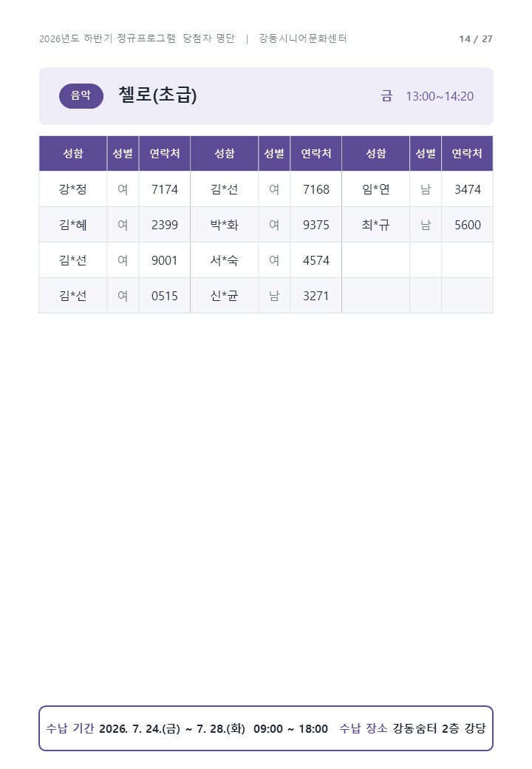Select the name cell 임*연
532x769 pixels.
pos(376,189)
